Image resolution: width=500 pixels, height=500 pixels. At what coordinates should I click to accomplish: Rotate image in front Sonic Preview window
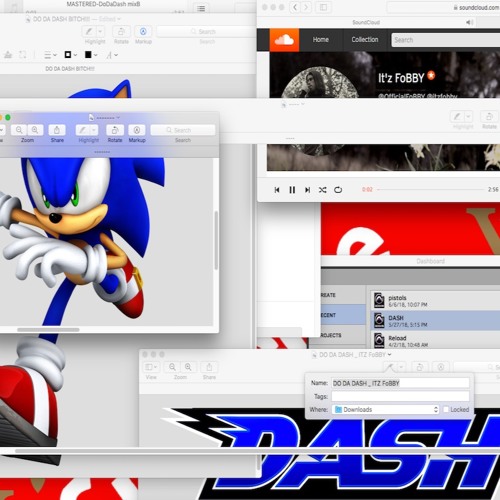(115, 130)
